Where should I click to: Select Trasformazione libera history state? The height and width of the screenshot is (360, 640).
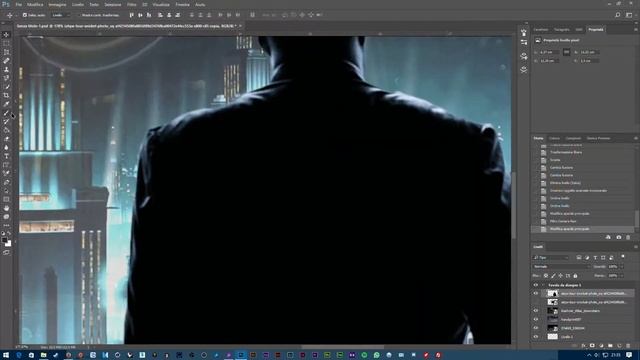click(x=566, y=152)
